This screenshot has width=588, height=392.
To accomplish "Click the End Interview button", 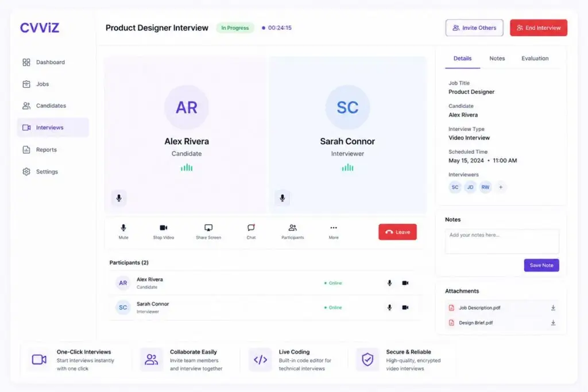I will (538, 28).
